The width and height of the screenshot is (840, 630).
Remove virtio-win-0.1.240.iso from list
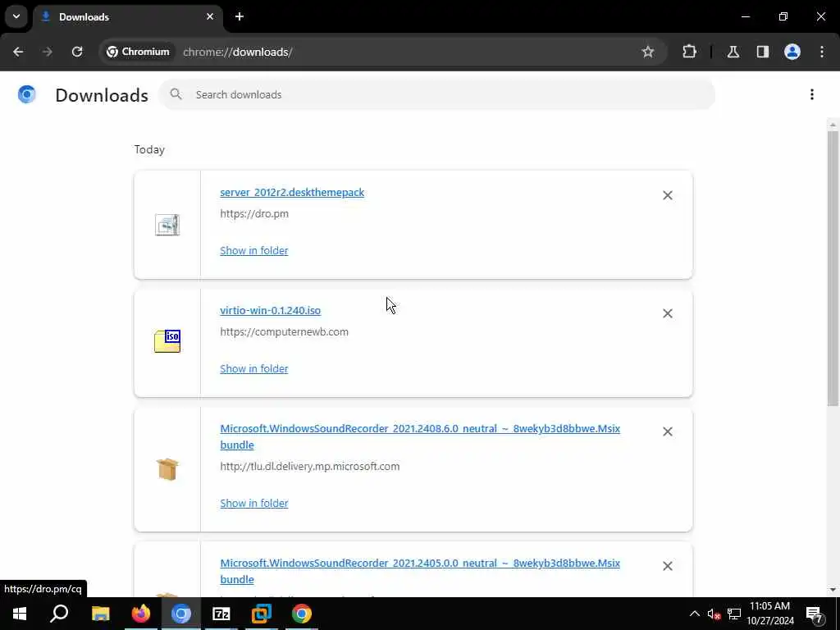(x=667, y=313)
